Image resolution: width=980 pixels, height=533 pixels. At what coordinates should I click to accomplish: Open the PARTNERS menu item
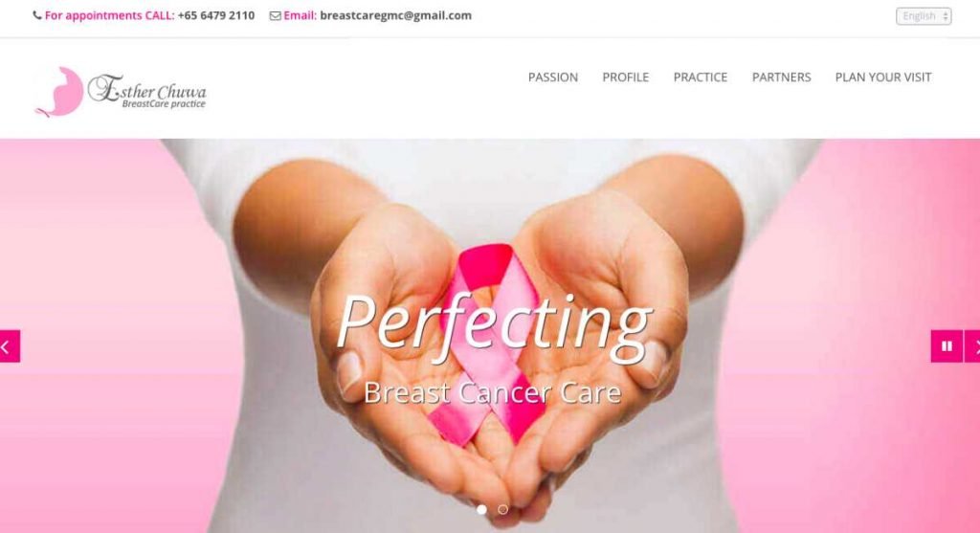pyautogui.click(x=781, y=77)
